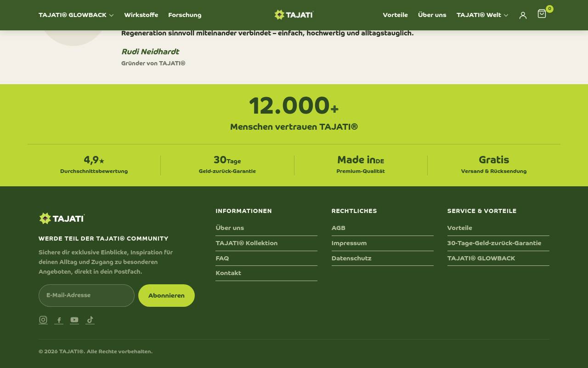The width and height of the screenshot is (588, 368).
Task: Click the Durchschnittsbewertung label
Action: coord(94,171)
